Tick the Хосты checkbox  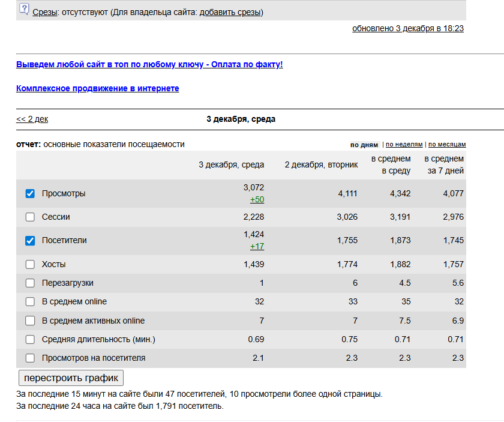[30, 264]
